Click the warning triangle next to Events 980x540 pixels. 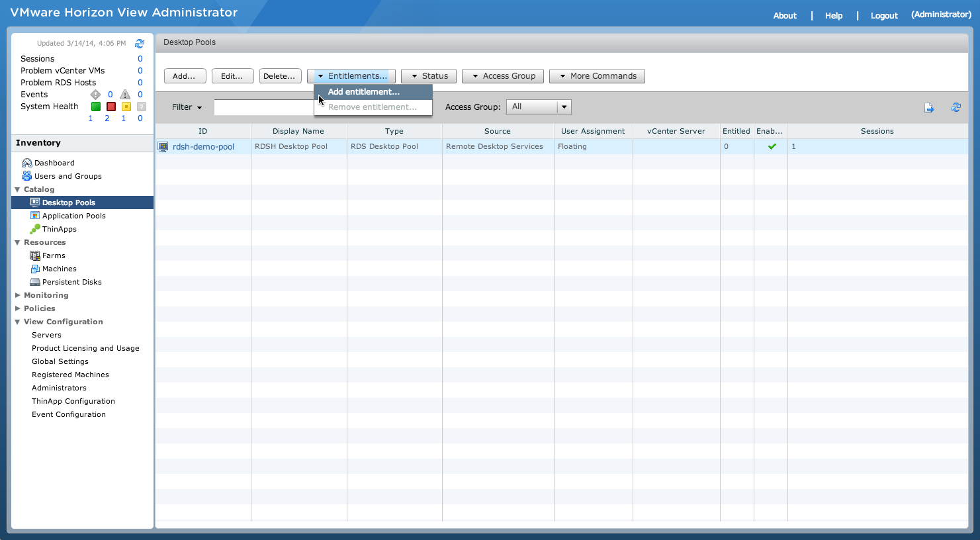pos(124,95)
